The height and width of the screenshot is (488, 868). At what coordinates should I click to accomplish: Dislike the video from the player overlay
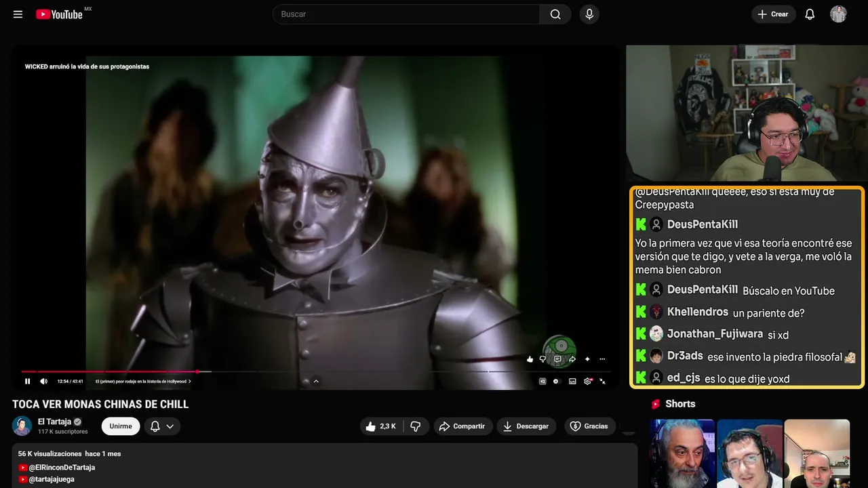tap(543, 359)
